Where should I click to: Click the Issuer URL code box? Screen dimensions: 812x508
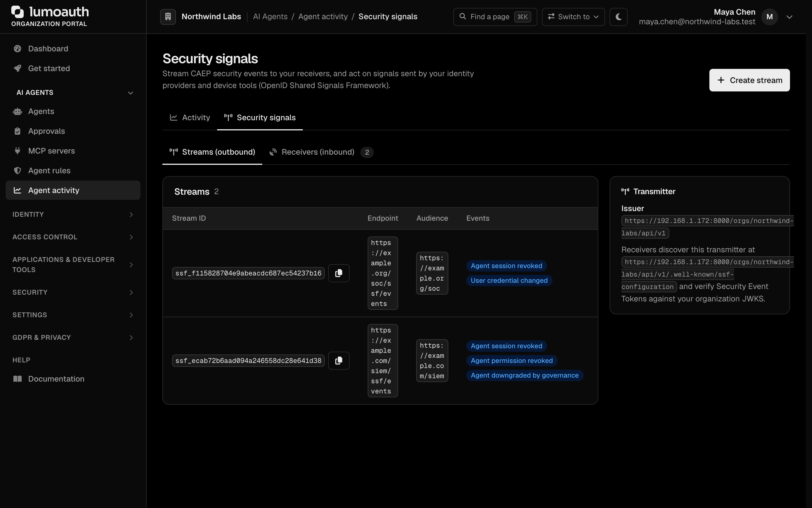707,227
